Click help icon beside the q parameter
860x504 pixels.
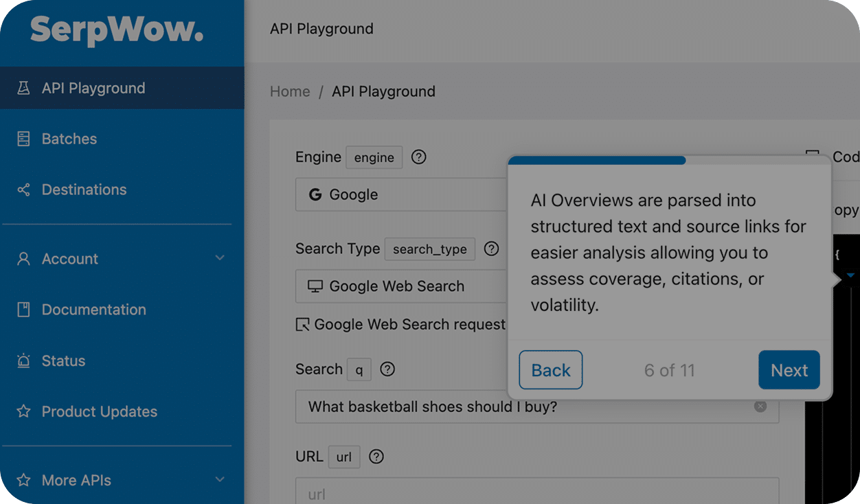(387, 369)
